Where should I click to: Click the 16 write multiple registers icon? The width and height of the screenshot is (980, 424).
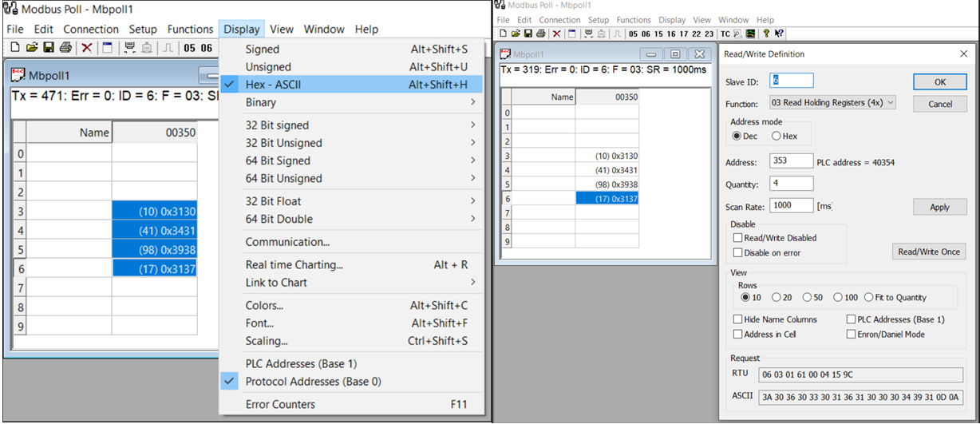pyautogui.click(x=671, y=34)
